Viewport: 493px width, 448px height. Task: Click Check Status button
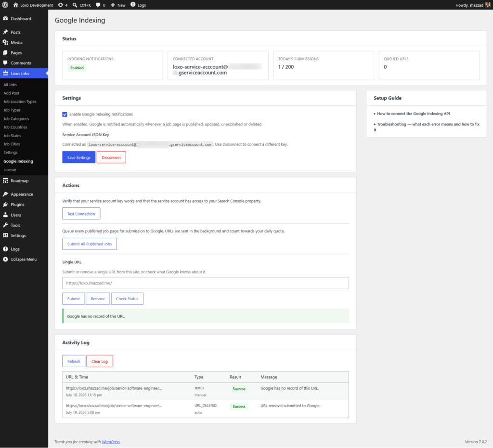[127, 299]
